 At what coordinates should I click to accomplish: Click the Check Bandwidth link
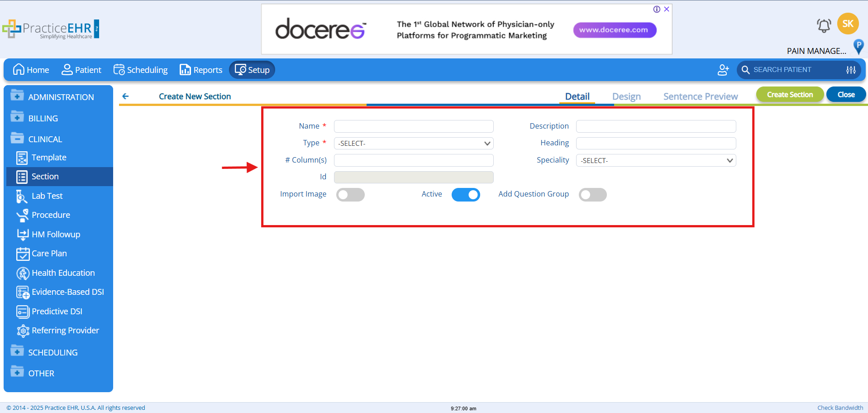click(840, 408)
